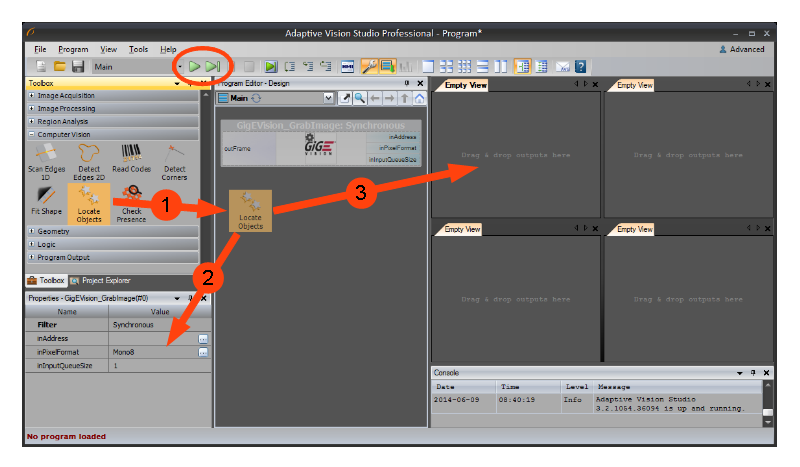Click the Advanced user mode button
800x467 pixels.
[x=742, y=49]
